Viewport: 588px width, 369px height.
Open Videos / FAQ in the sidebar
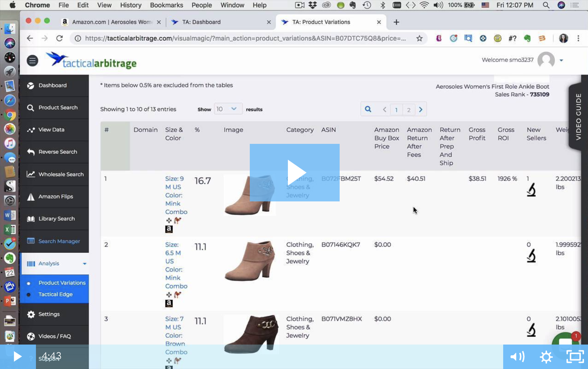tap(54, 336)
